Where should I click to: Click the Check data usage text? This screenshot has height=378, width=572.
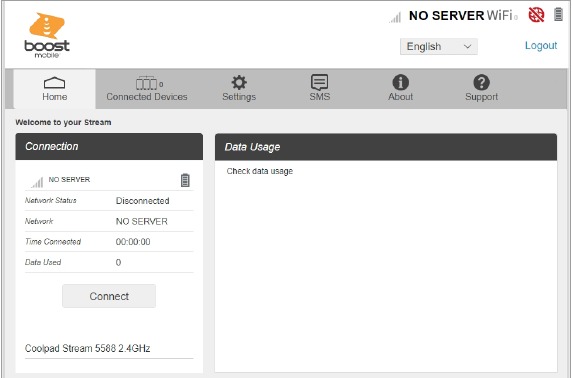pos(260,171)
